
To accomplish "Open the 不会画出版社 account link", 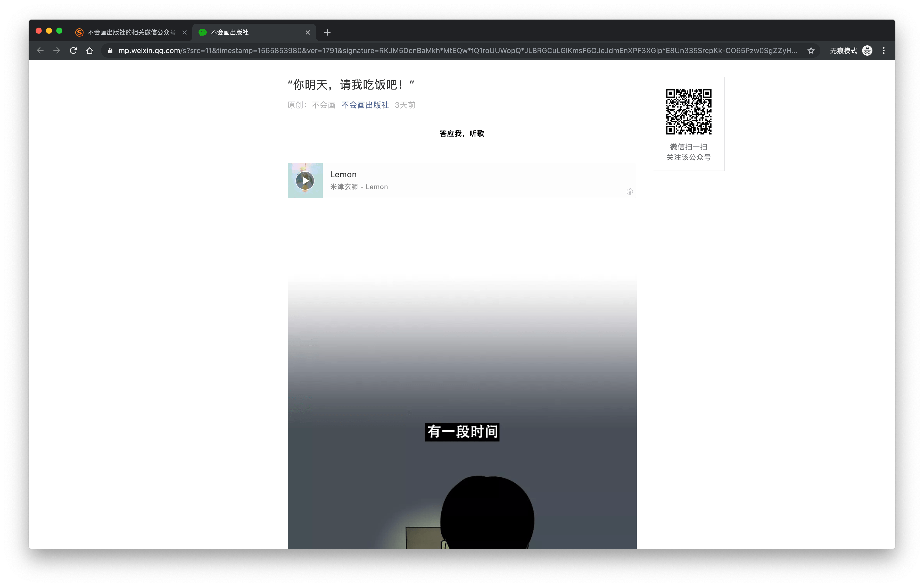I will tap(365, 105).
